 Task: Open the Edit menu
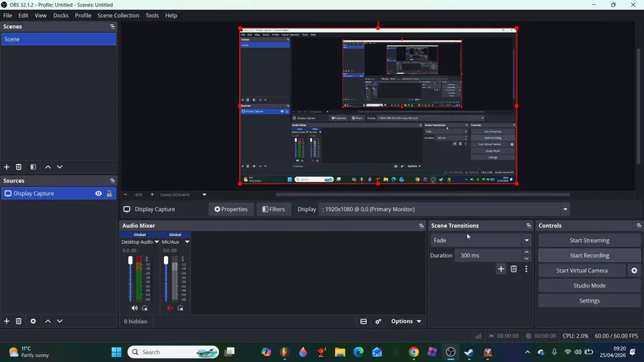click(24, 15)
